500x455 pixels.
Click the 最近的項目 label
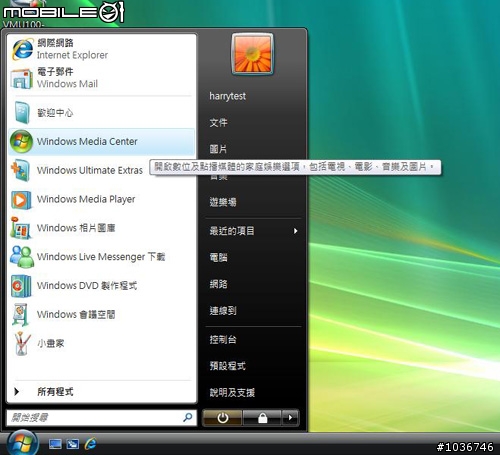tap(232, 231)
